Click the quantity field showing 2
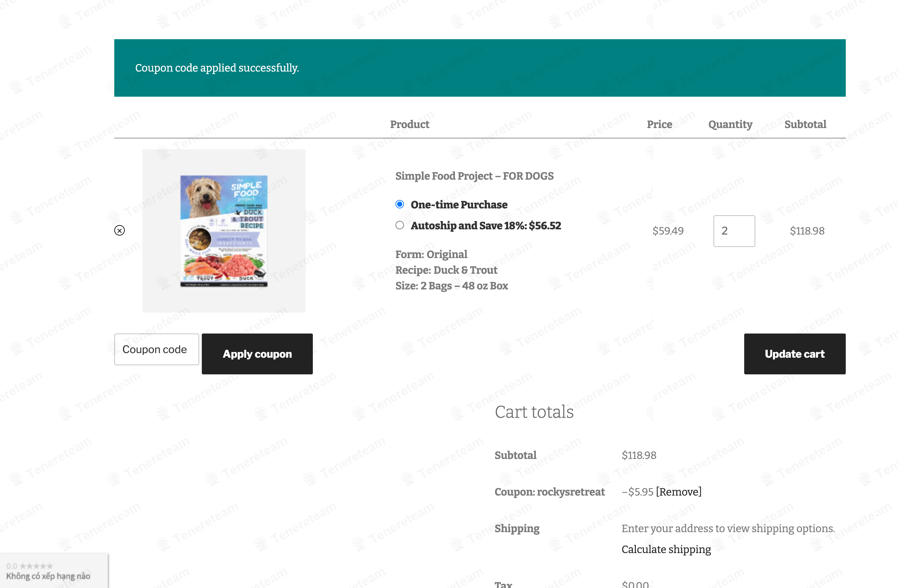Screen dimensions: 898x588 click(733, 231)
